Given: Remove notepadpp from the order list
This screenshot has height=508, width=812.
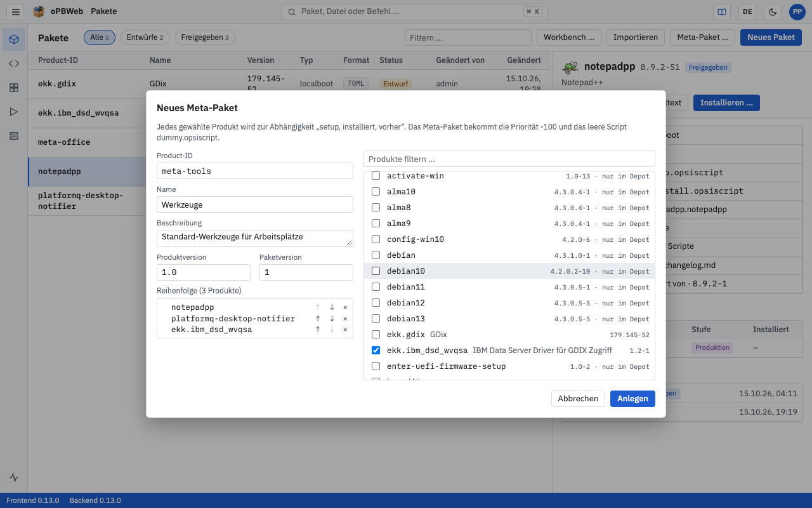Looking at the screenshot, I should (345, 307).
